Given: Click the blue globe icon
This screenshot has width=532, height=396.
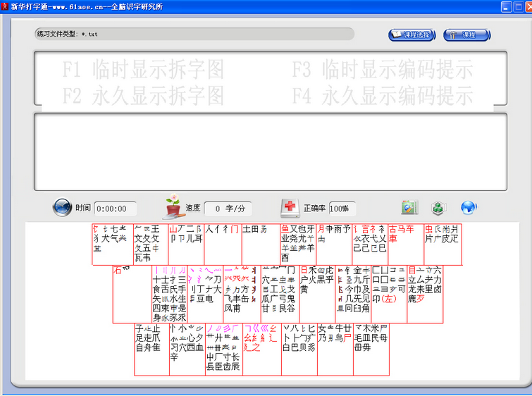Looking at the screenshot, I should [469, 208].
